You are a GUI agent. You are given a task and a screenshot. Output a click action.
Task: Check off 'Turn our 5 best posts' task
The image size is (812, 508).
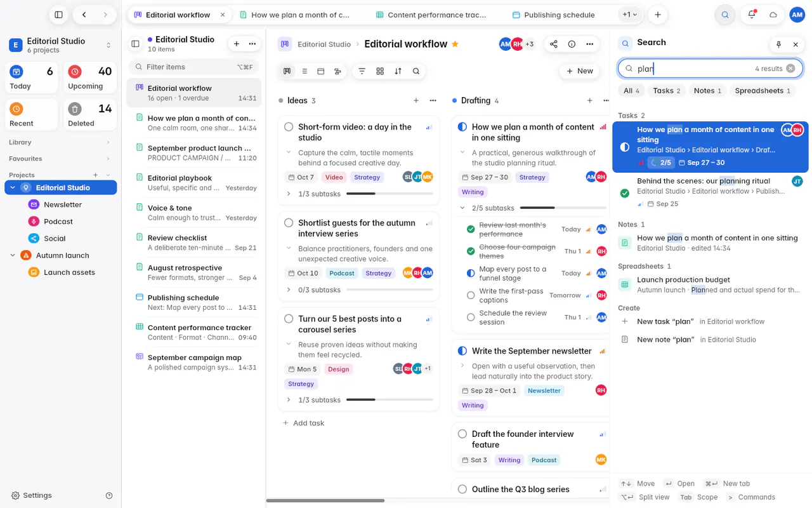[289, 319]
